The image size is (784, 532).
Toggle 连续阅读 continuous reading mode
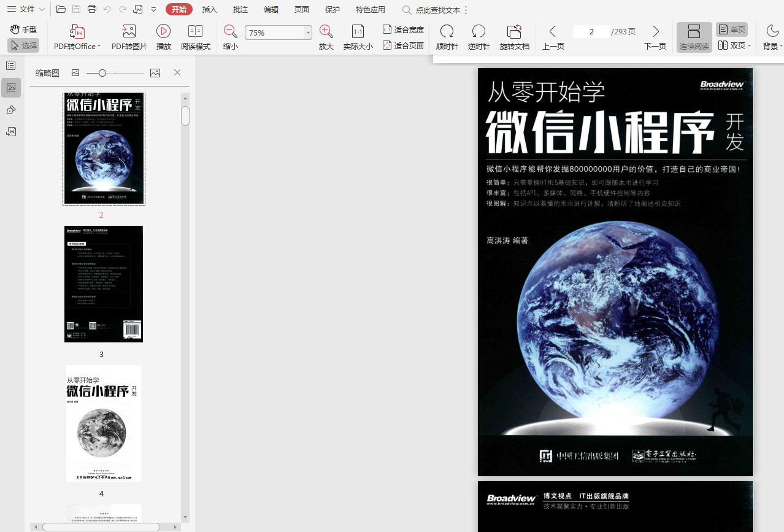(694, 37)
